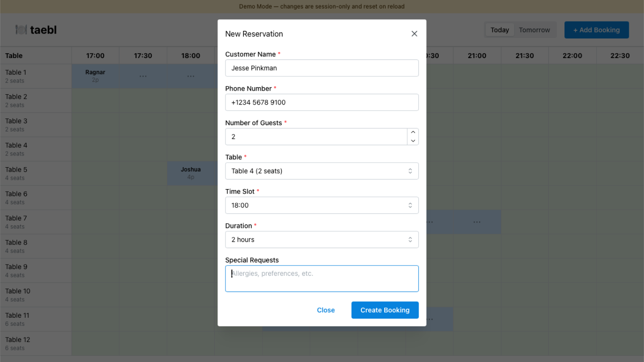Click the + Add Booking button
Viewport: 644px width, 362px height.
597,30
